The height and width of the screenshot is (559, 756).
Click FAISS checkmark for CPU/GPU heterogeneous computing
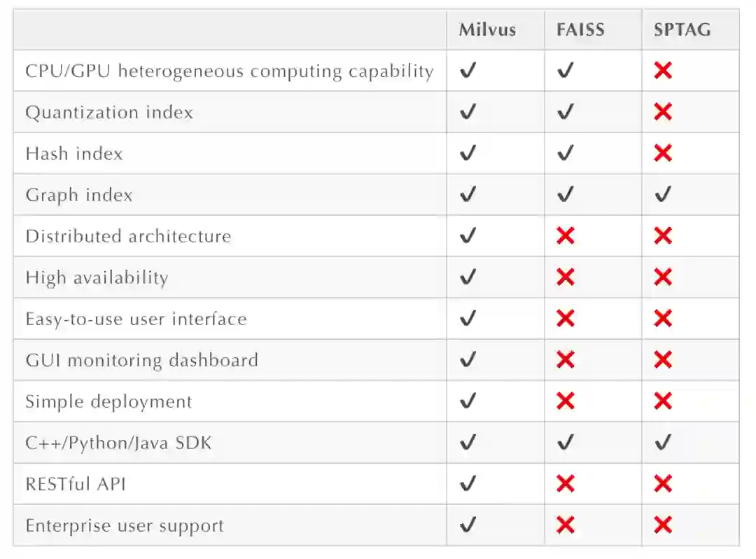(x=566, y=71)
